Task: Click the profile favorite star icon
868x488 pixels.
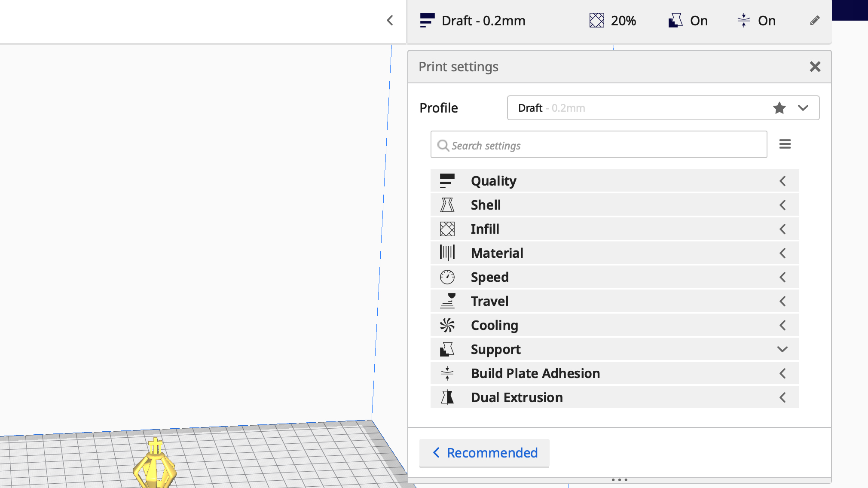Action: [x=779, y=108]
